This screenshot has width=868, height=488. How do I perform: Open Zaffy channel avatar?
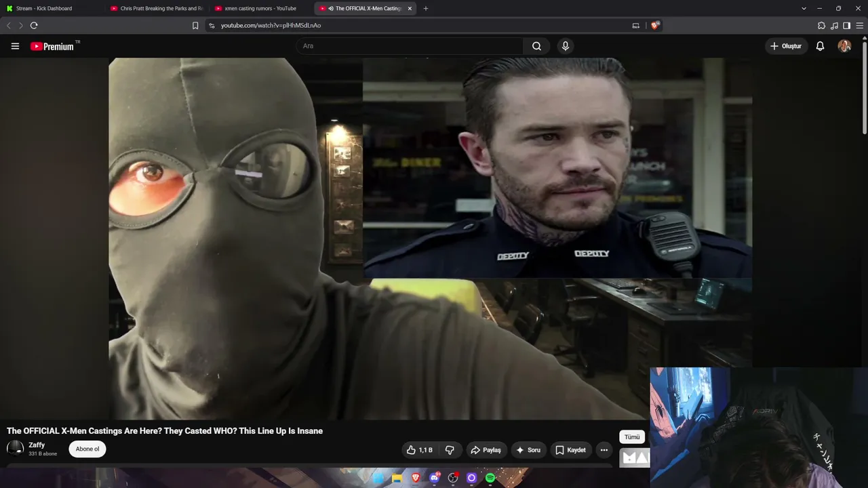[x=15, y=449]
